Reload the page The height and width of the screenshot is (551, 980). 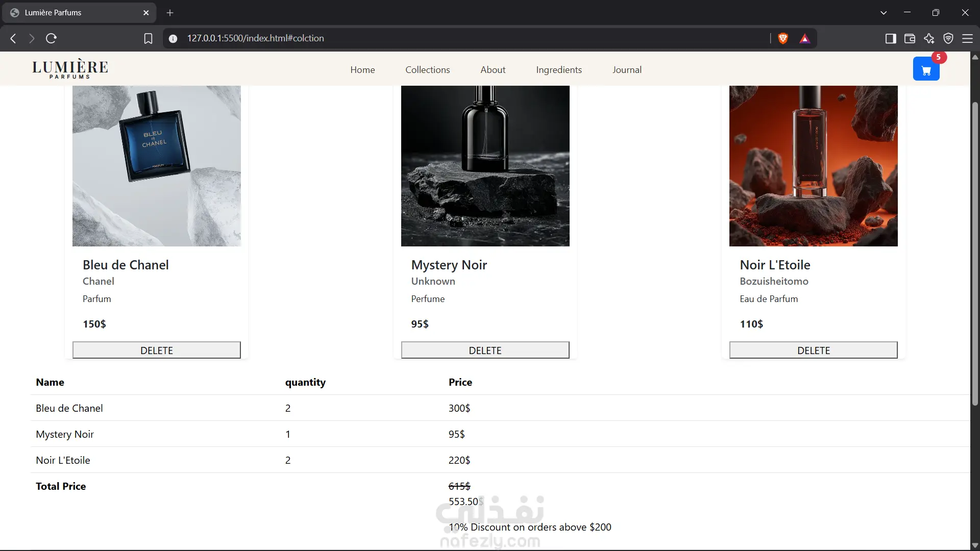tap(51, 38)
